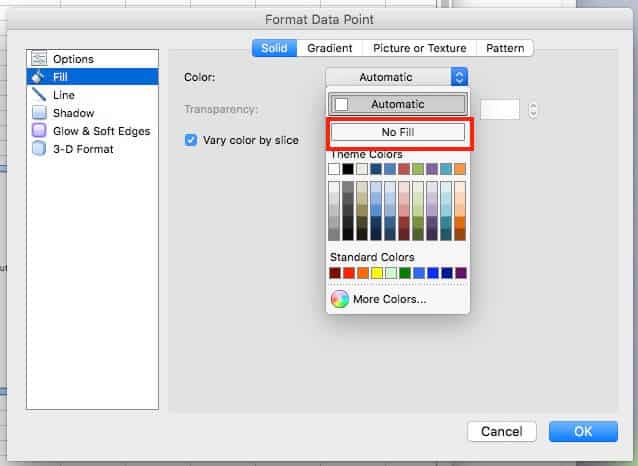Viewport: 638px width, 466px height.
Task: Pick the red theme color swatch
Action: tap(404, 169)
